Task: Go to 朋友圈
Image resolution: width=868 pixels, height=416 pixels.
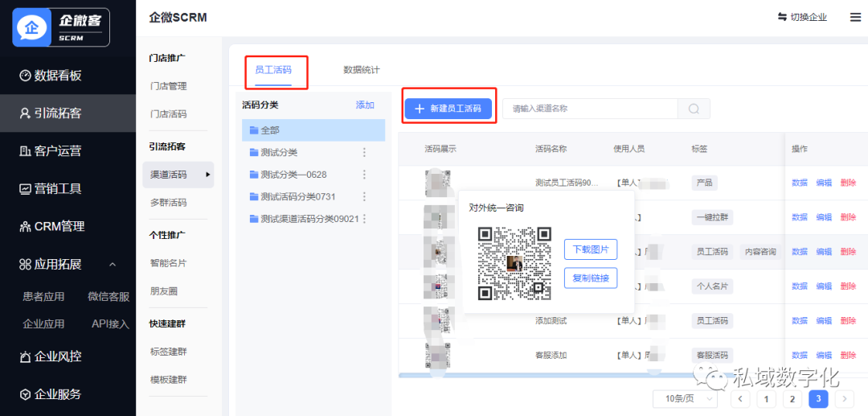Action: point(164,290)
